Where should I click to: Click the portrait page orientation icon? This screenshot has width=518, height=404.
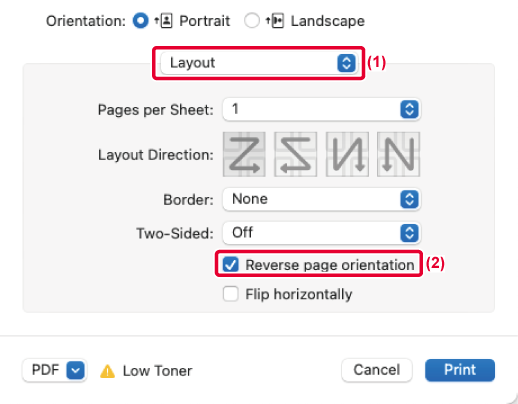coord(164,21)
